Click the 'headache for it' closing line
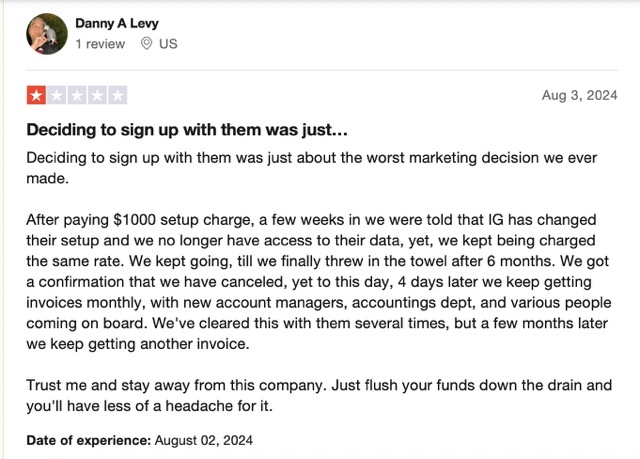 (x=149, y=406)
